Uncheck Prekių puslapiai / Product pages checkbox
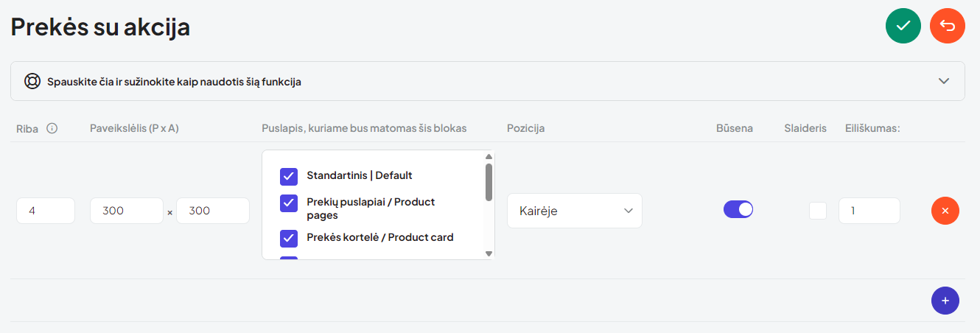The height and width of the screenshot is (333, 980). click(289, 203)
